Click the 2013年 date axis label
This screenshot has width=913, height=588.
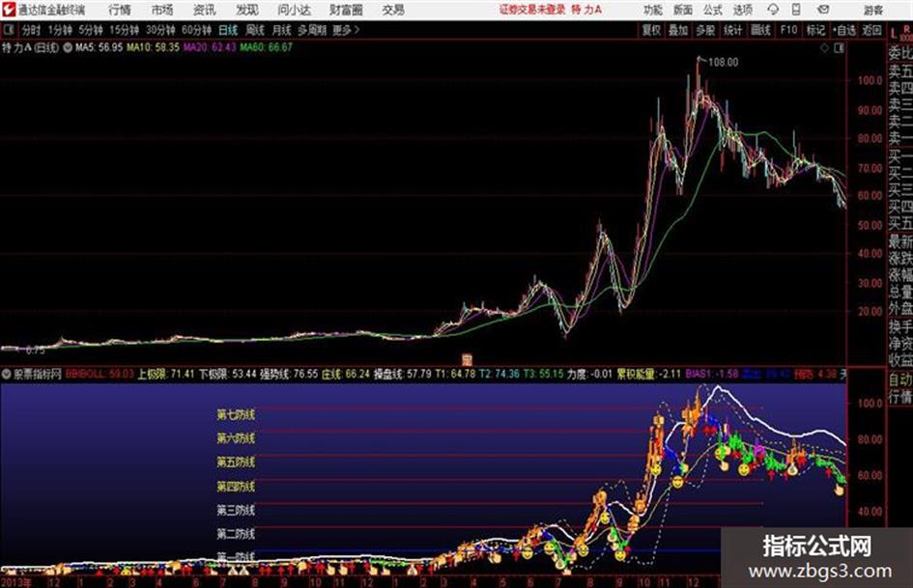(x=15, y=582)
